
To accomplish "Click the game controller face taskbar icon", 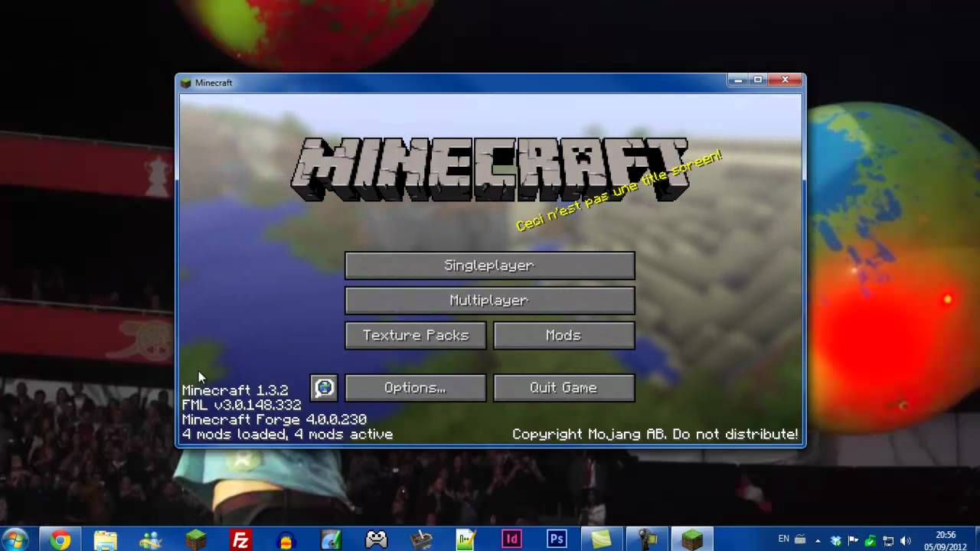I will coord(376,540).
